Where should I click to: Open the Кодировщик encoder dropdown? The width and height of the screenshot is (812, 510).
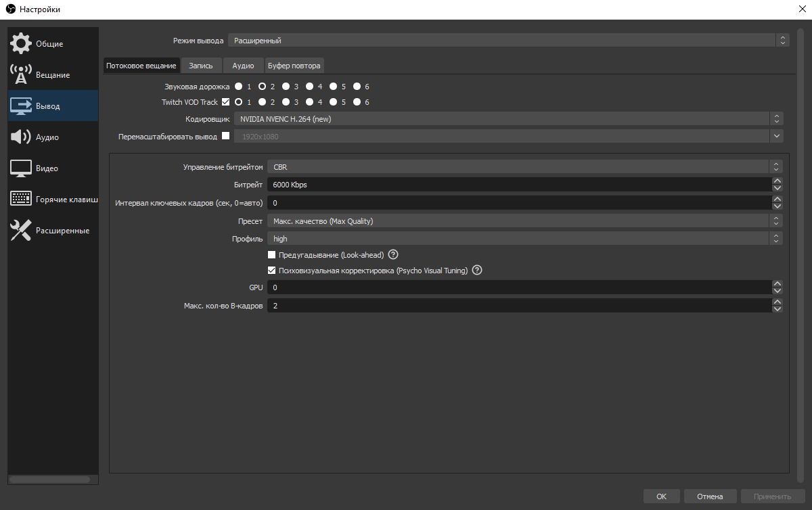click(508, 119)
